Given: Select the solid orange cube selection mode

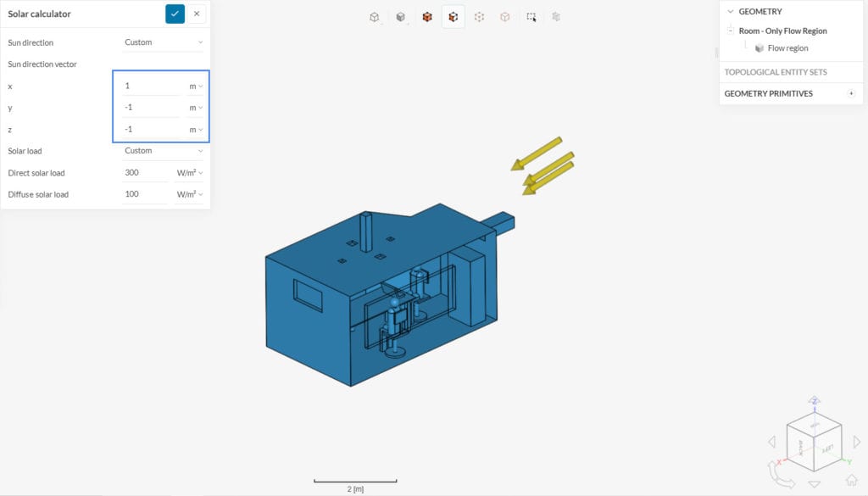Looking at the screenshot, I should coord(427,17).
